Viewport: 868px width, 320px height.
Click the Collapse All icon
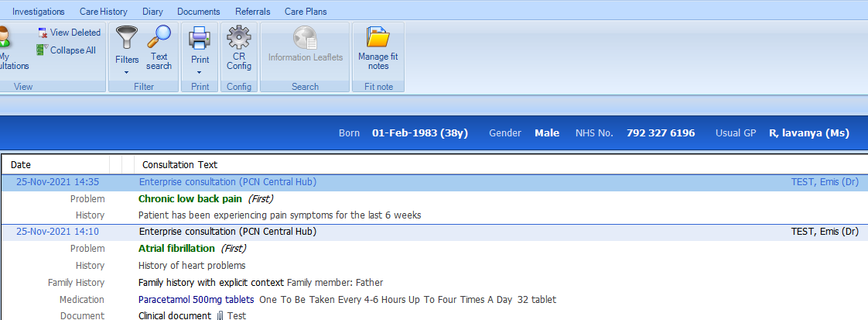(x=42, y=50)
